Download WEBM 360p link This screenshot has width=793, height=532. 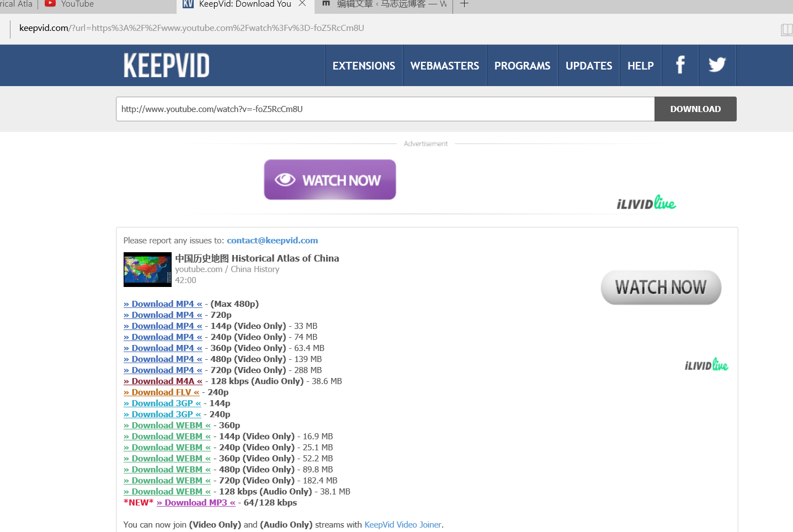[167, 425]
